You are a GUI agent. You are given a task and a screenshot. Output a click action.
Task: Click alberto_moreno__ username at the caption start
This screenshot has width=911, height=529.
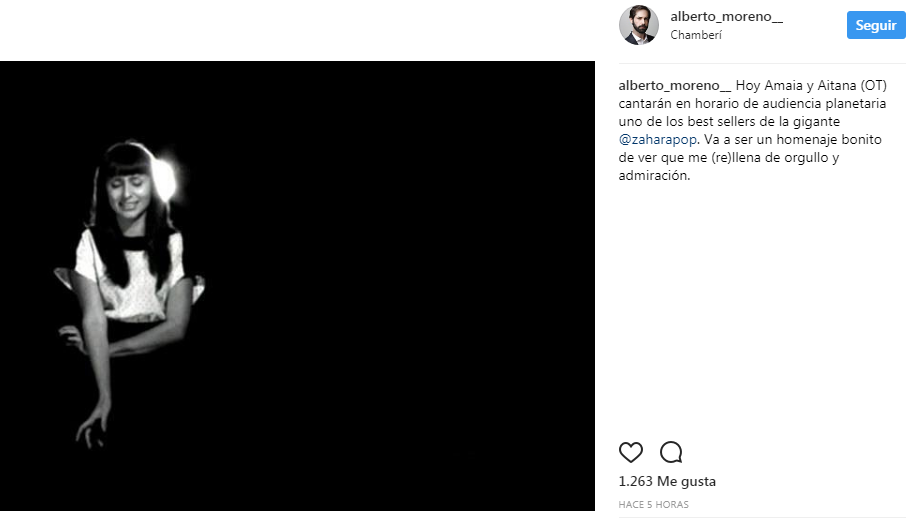click(676, 86)
